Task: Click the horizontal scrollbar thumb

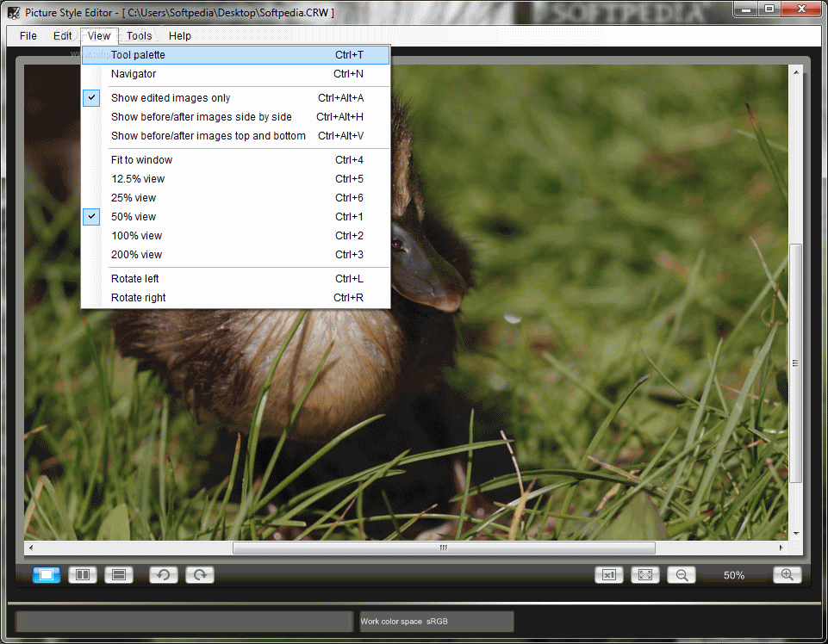Action: pos(444,548)
